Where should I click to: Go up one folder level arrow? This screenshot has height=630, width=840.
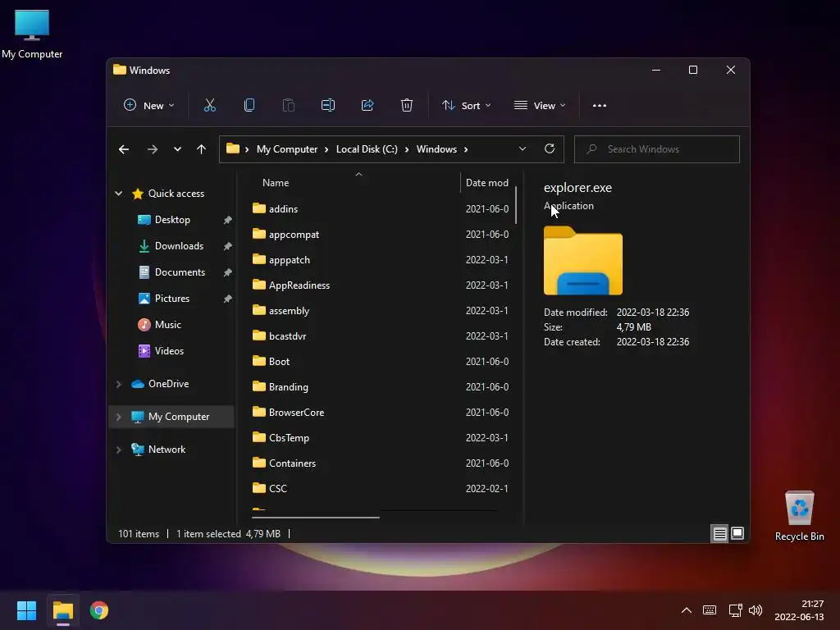pos(201,149)
